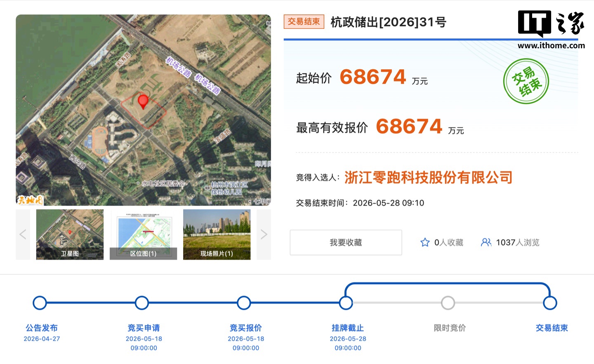Click the 我要收藏 button

click(x=346, y=242)
